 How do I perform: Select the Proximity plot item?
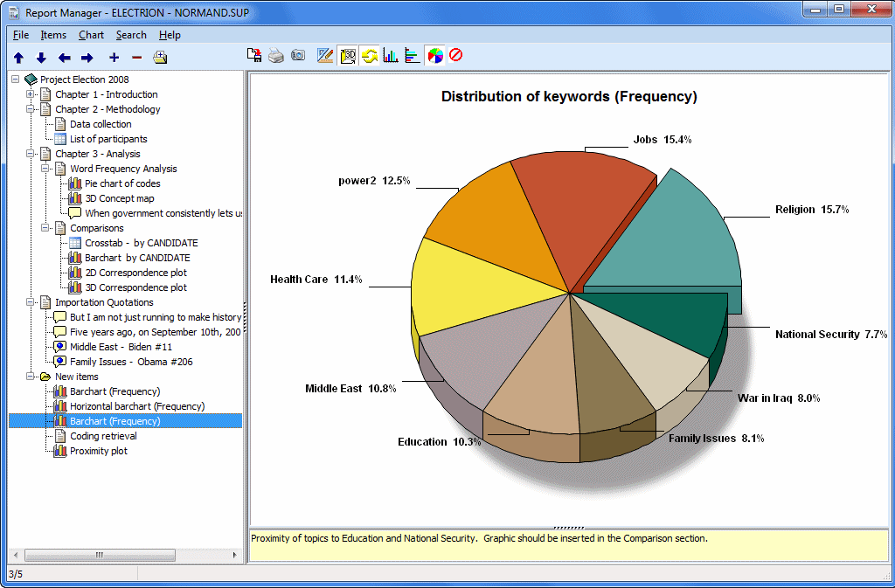point(98,451)
